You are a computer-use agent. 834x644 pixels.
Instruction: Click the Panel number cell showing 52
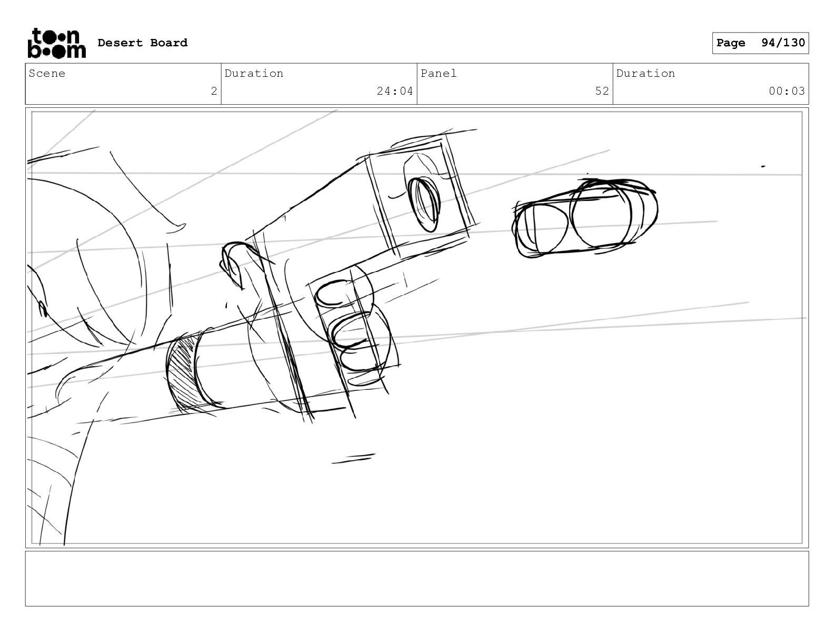[515, 84]
